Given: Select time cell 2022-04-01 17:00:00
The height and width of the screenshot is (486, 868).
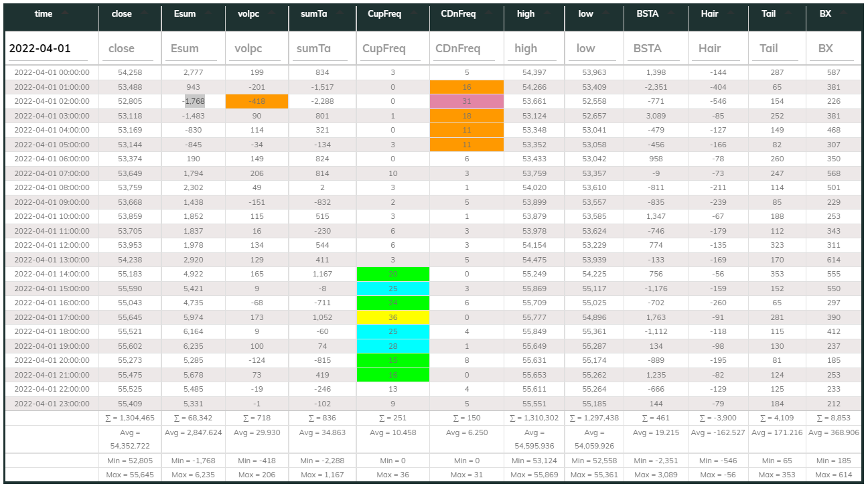Looking at the screenshot, I should point(52,317).
